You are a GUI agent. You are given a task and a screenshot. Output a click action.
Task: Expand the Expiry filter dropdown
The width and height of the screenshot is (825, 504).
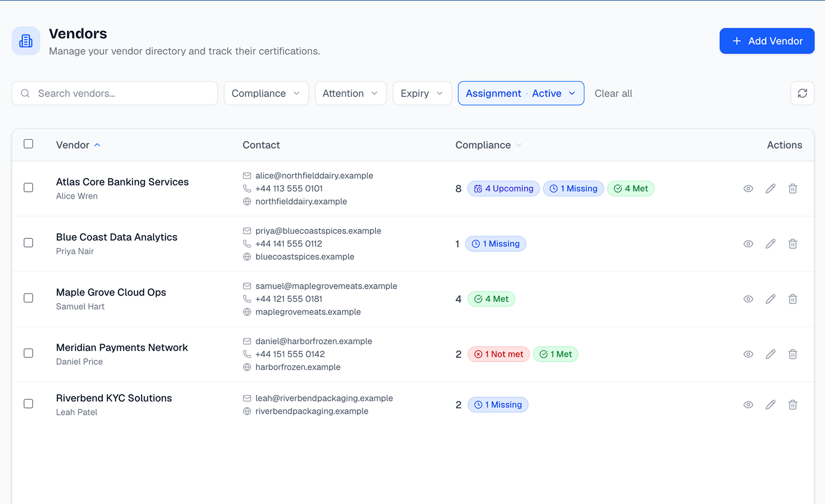pos(422,93)
